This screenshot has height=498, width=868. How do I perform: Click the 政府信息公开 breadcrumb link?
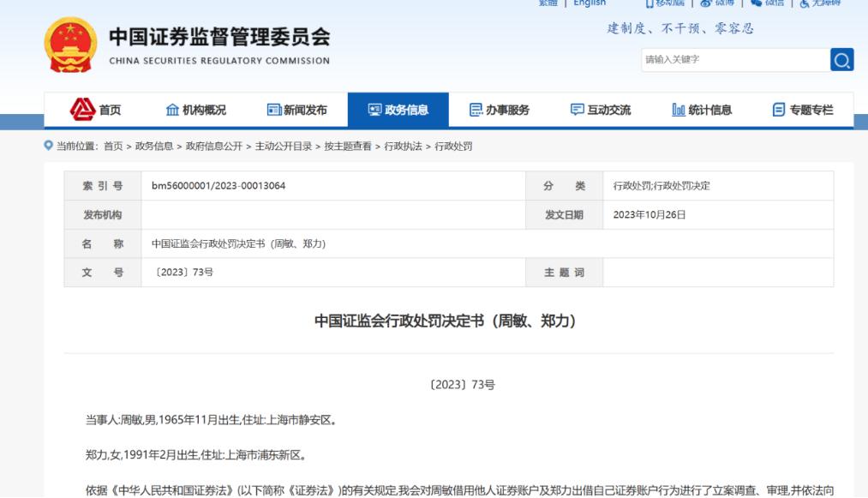click(x=213, y=147)
